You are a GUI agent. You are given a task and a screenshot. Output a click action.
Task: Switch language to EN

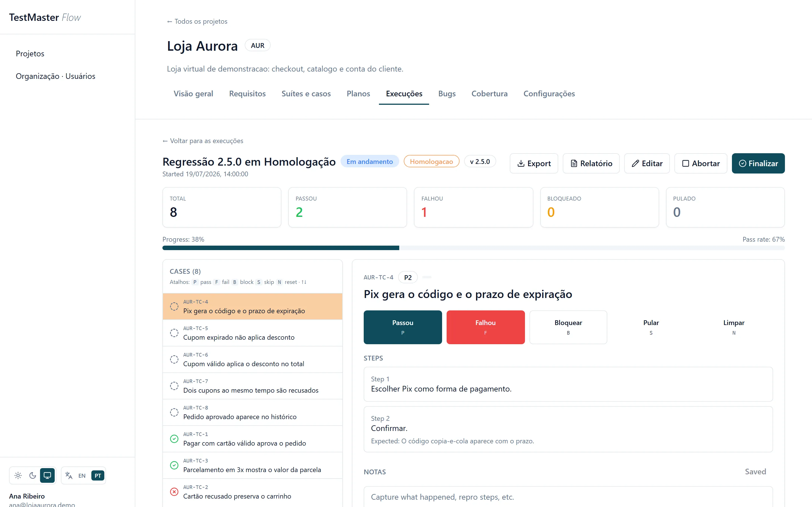(82, 475)
